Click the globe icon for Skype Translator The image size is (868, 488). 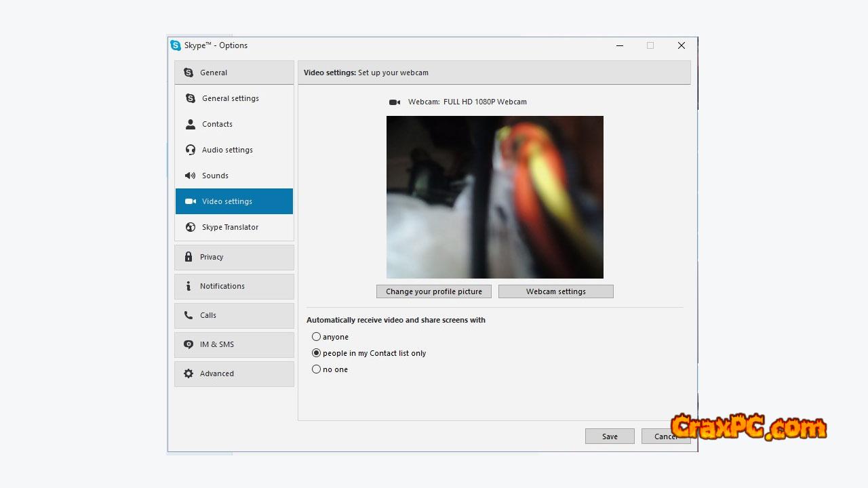point(191,227)
